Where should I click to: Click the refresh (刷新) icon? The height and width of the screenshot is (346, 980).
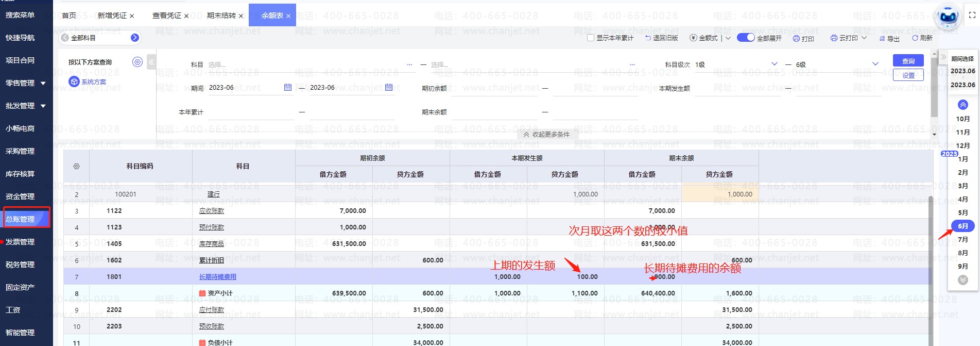tap(915, 38)
